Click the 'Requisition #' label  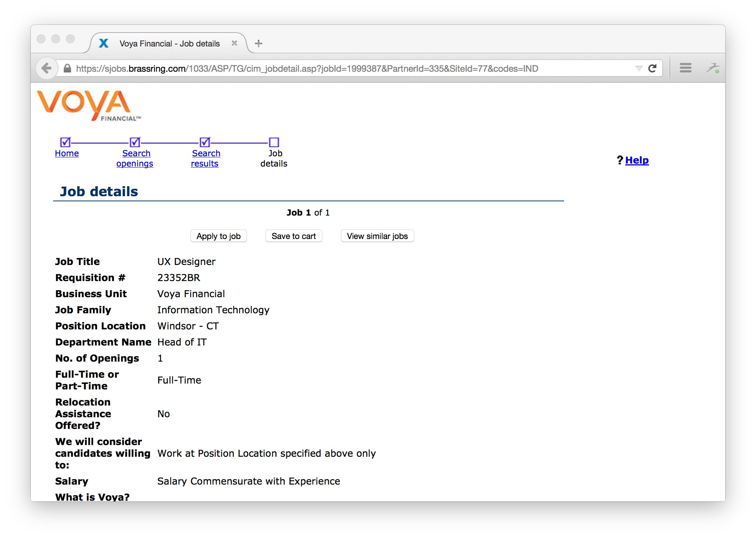90,278
